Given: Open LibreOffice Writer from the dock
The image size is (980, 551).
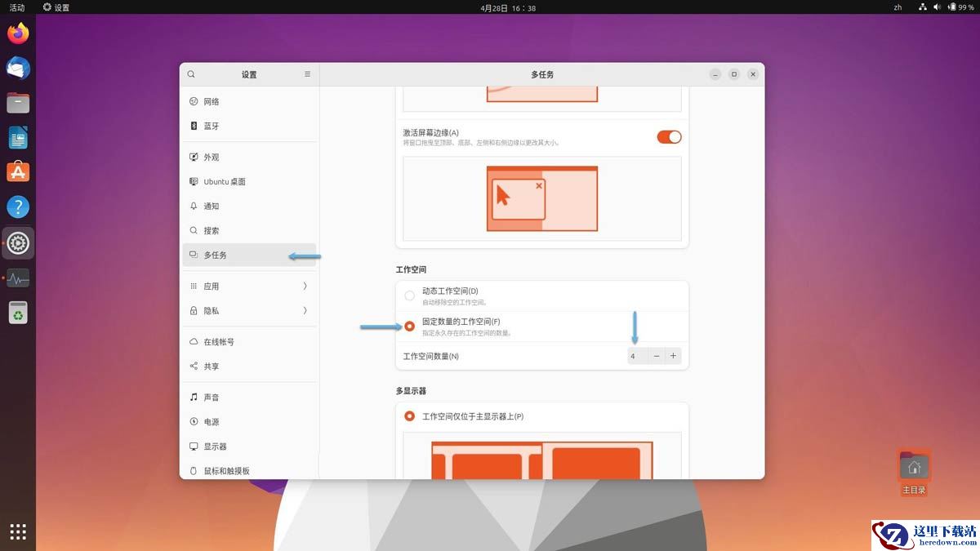Looking at the screenshot, I should (x=18, y=138).
